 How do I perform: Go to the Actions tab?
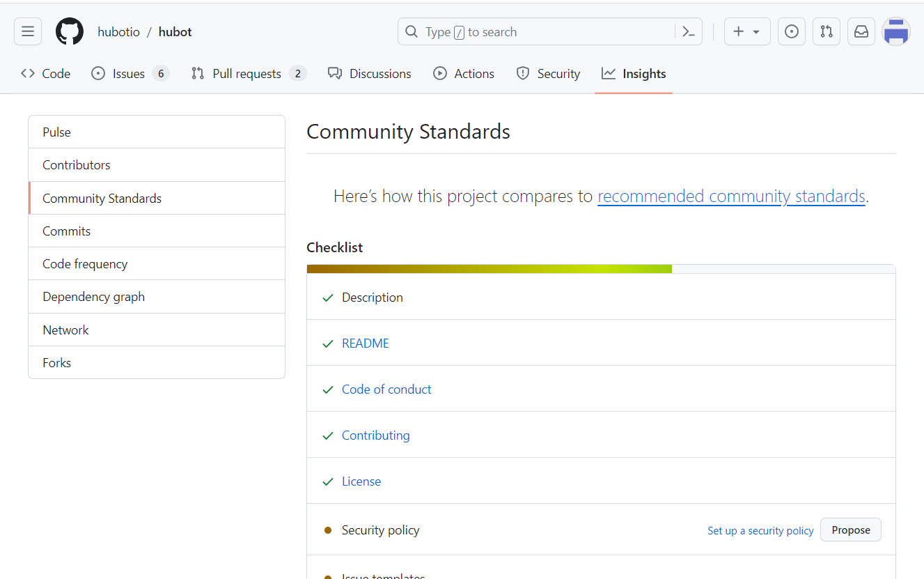point(464,74)
